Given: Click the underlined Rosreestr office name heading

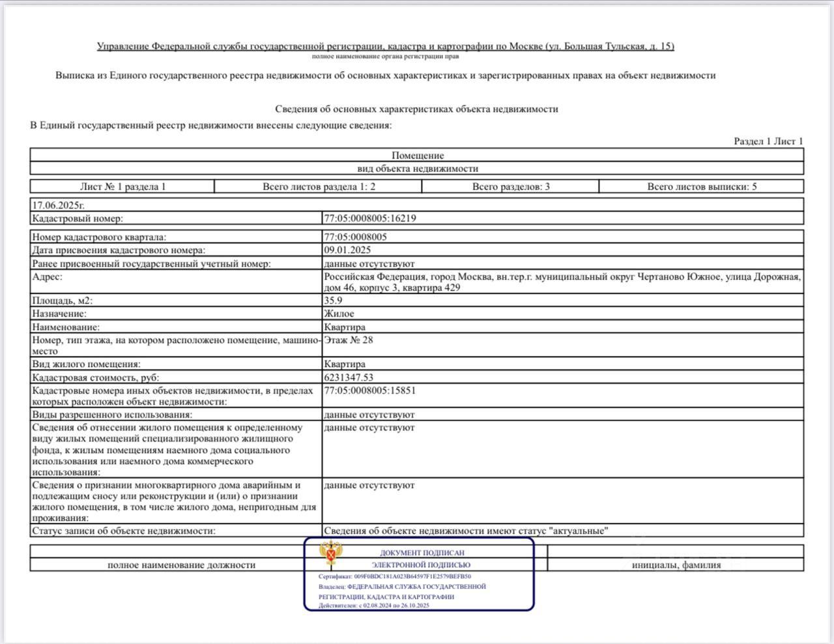Looking at the screenshot, I should [385, 46].
